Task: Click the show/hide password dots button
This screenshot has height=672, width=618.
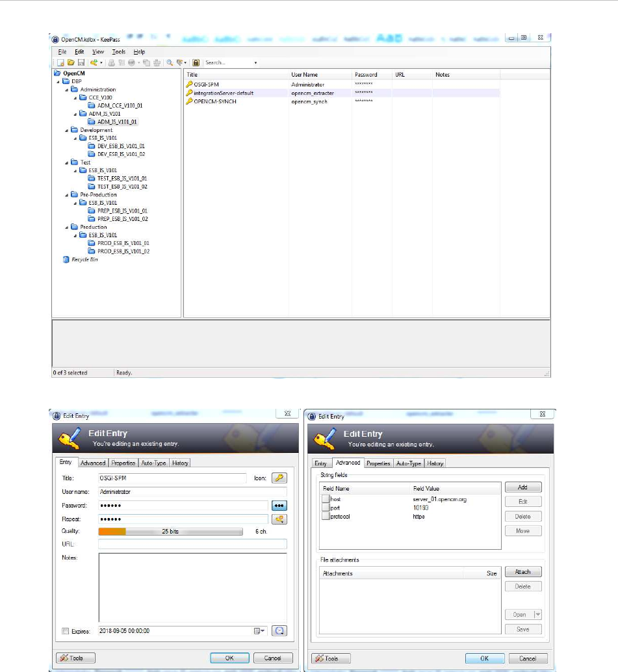Action: pos(279,506)
